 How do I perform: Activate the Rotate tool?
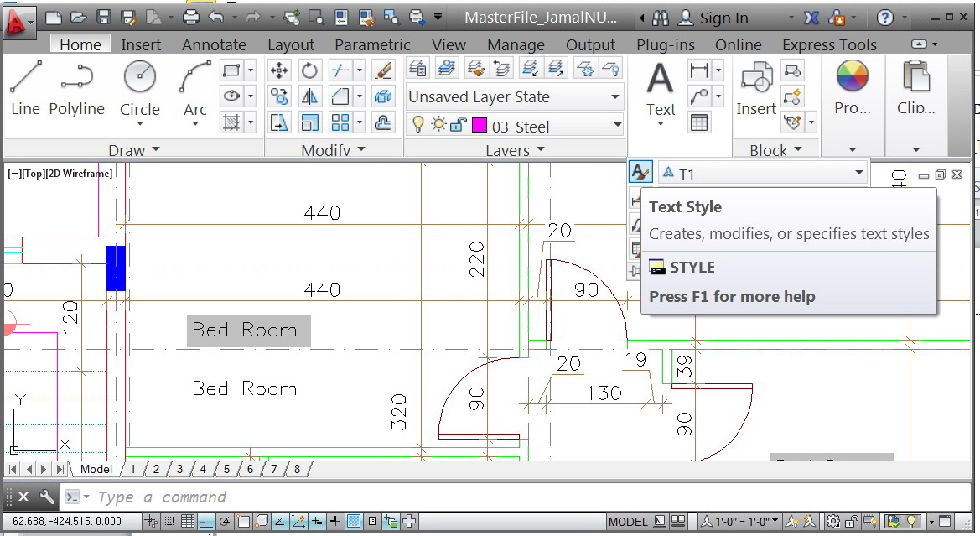pyautogui.click(x=309, y=70)
